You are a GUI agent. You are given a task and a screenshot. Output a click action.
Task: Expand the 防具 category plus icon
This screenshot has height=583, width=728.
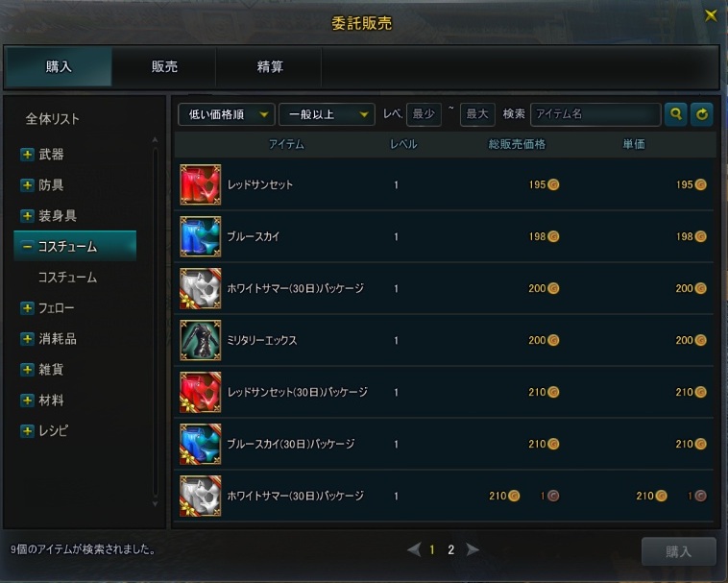point(28,185)
